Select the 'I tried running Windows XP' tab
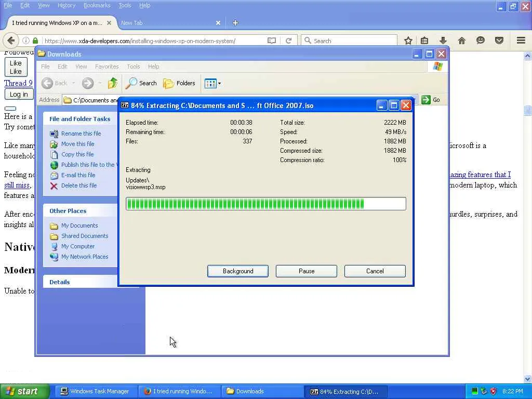Screen dimensions: 532x399 [61, 23]
